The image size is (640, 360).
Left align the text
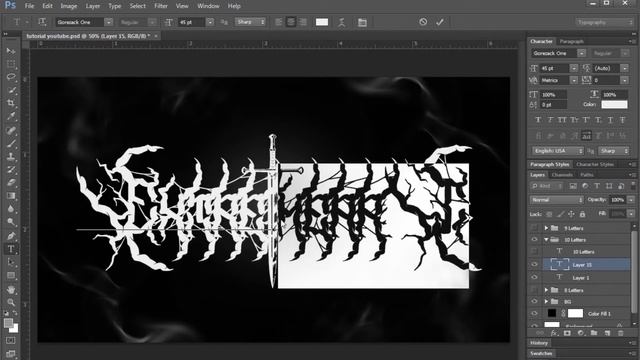pos(279,22)
